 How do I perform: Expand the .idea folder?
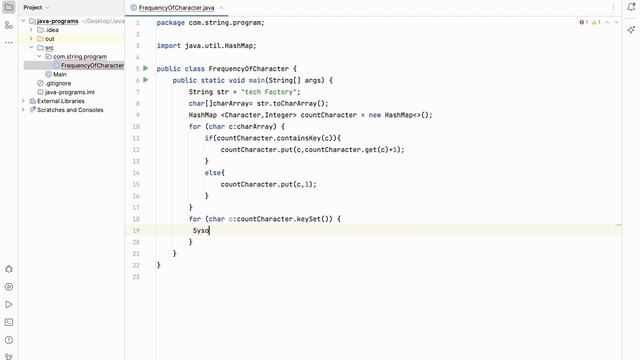click(31, 30)
